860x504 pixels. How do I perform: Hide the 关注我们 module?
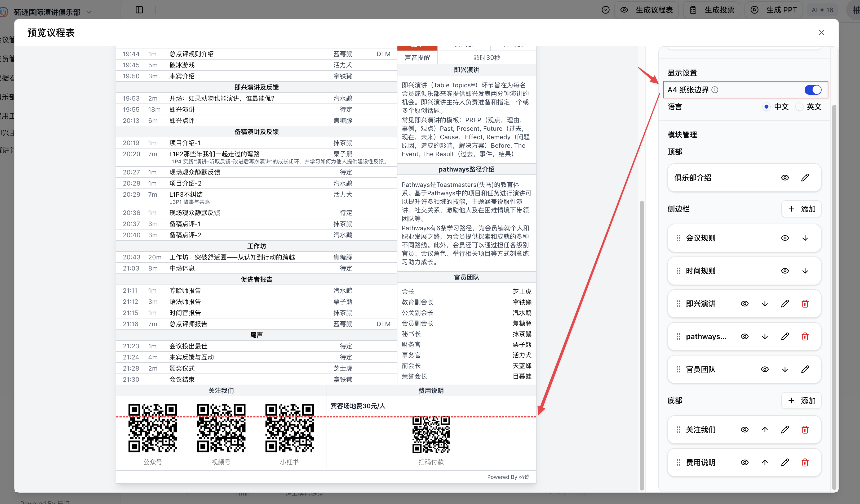tap(745, 430)
